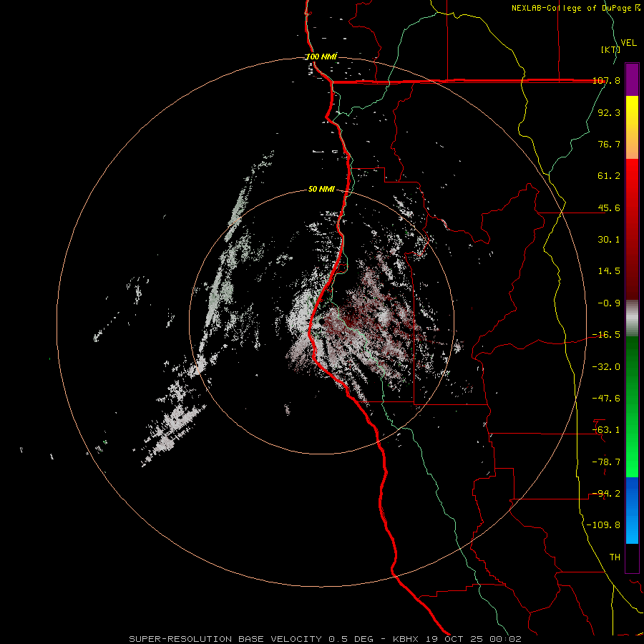Pick the yellow-orange segment of color bar
The width and height of the screenshot is (644, 644).
632,127
